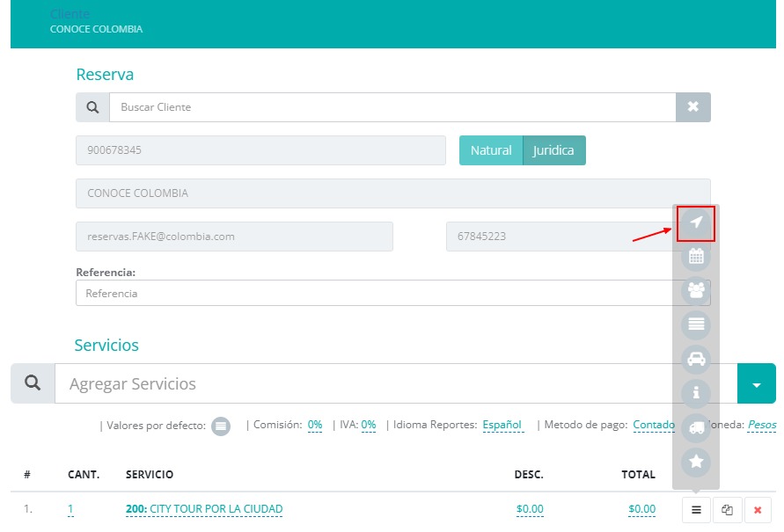The image size is (784, 532).
Task: Open the service row hamburger menu
Action: coord(696,509)
